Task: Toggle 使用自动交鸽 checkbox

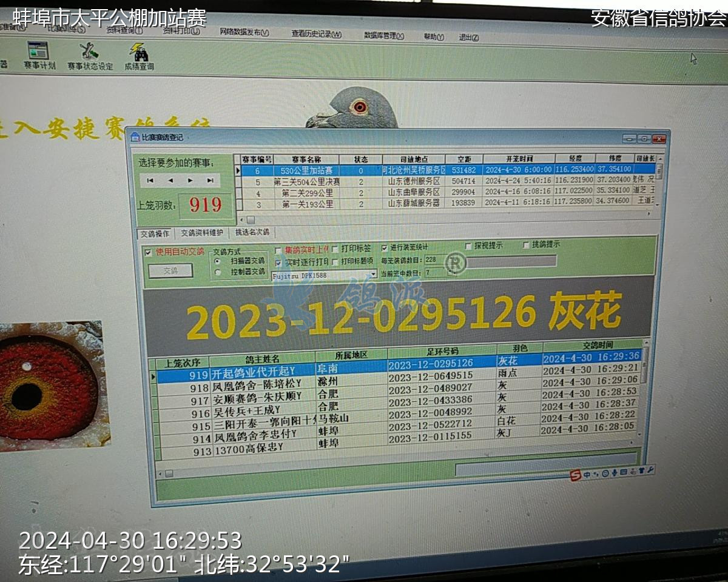Action: [x=149, y=252]
